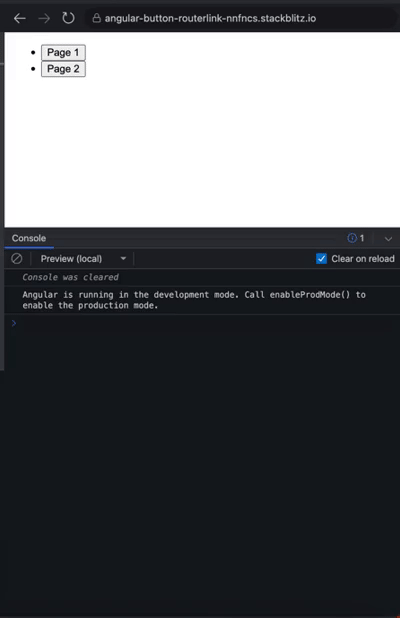Viewport: 400px width, 618px height.
Task: Click the caret beside Preview (local)
Action: point(123,259)
